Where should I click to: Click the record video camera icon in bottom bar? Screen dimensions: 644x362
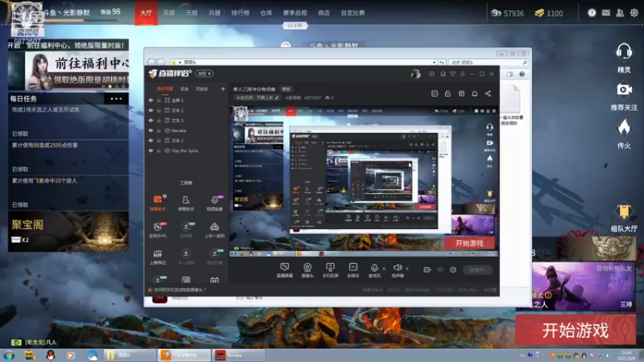(427, 269)
